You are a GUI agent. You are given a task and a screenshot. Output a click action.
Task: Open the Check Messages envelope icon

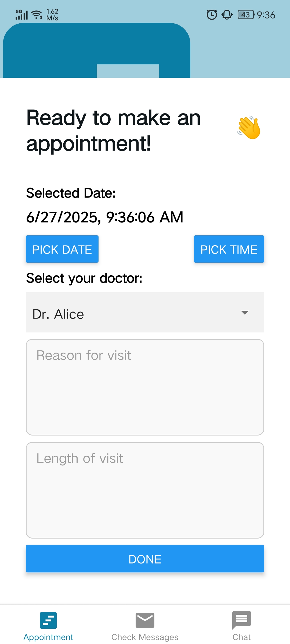(x=145, y=620)
